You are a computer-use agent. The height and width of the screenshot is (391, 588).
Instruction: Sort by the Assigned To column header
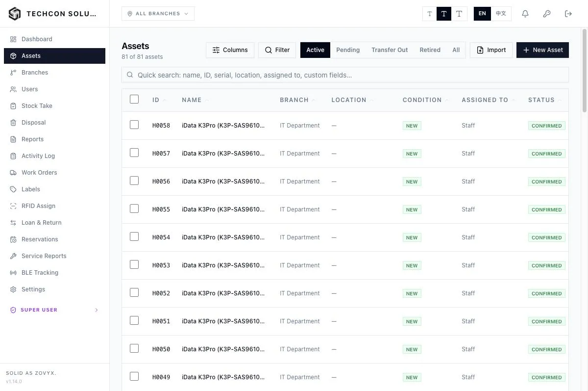pyautogui.click(x=488, y=100)
